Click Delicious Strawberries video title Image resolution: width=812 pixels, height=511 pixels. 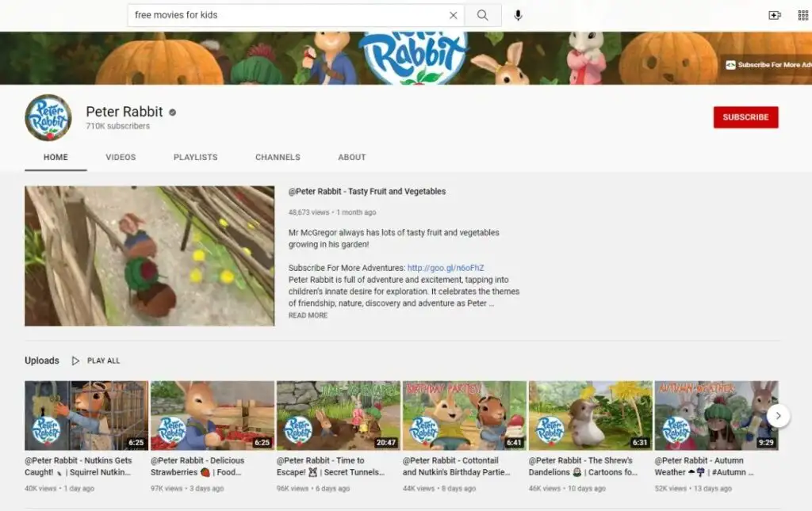(197, 466)
